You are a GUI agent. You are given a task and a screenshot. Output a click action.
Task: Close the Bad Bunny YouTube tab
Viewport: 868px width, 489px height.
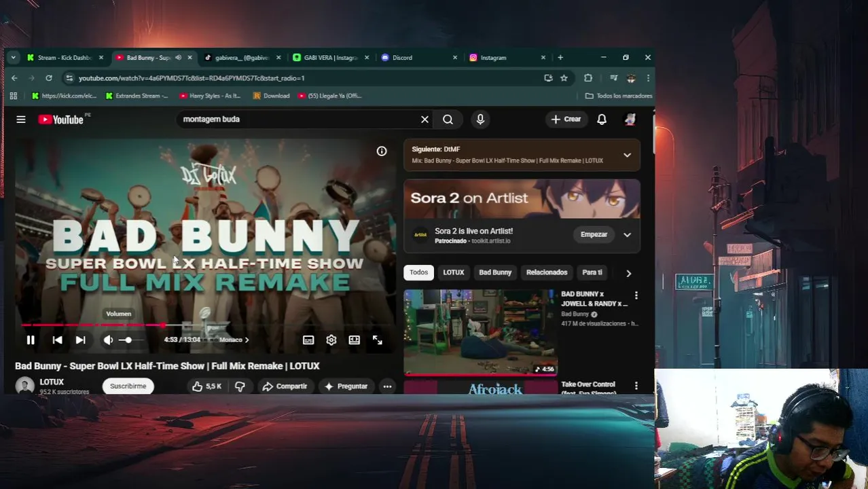point(189,58)
